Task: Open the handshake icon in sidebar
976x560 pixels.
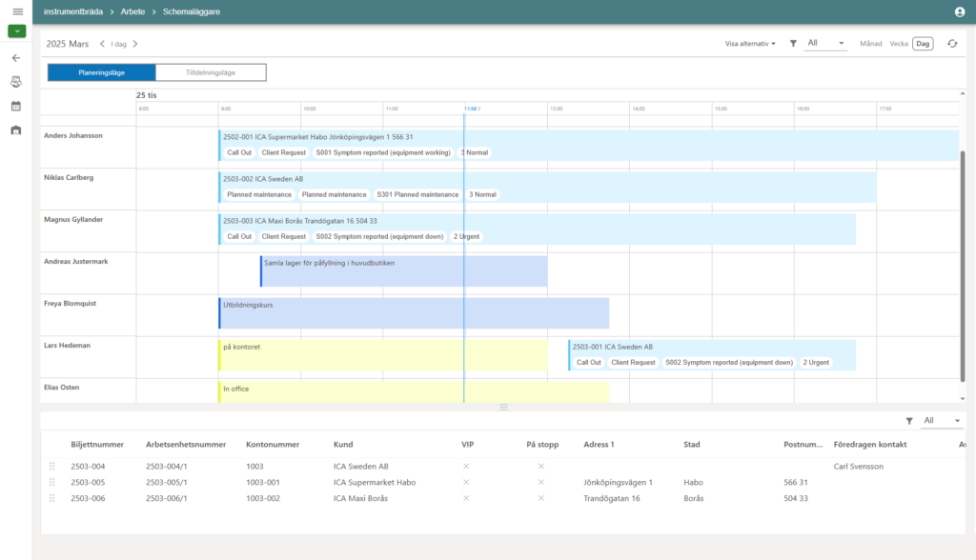Action: [16, 82]
